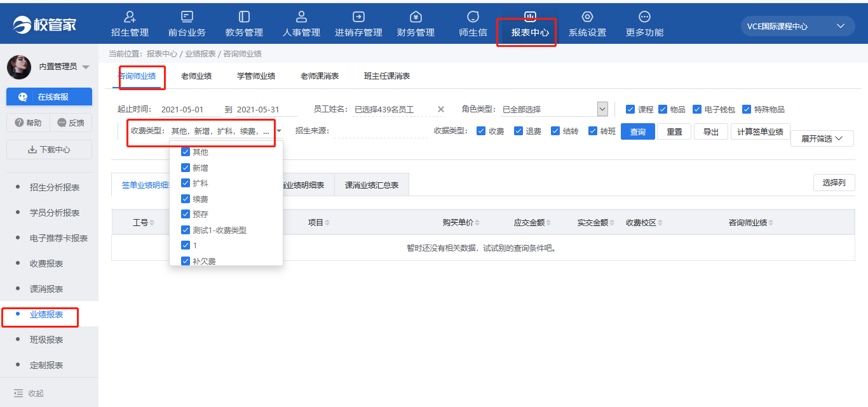This screenshot has height=407, width=868.
Task: Open 招生来源 selector field
Action: point(380,131)
